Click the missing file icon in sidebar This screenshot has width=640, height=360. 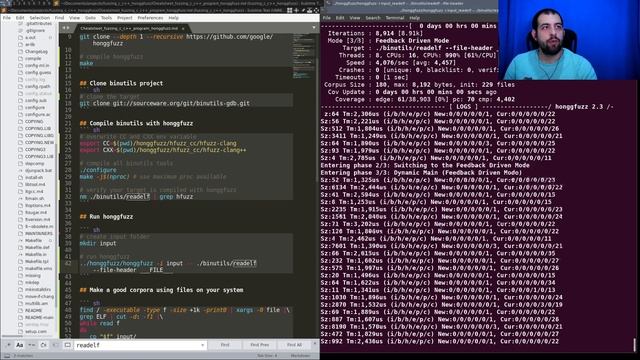pyautogui.click(x=20, y=275)
